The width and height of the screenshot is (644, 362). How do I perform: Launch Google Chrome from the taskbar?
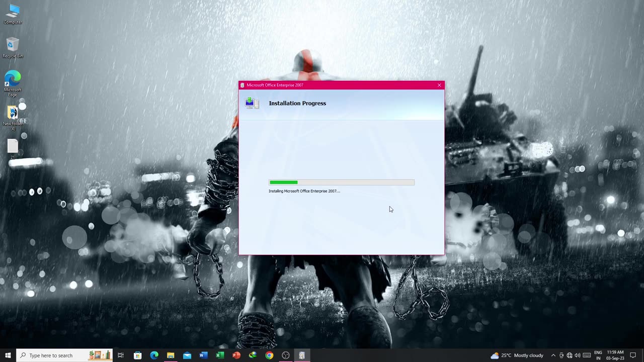tap(269, 355)
